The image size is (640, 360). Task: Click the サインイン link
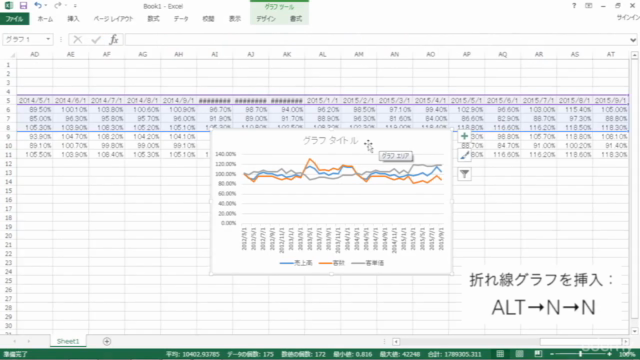(x=628, y=18)
